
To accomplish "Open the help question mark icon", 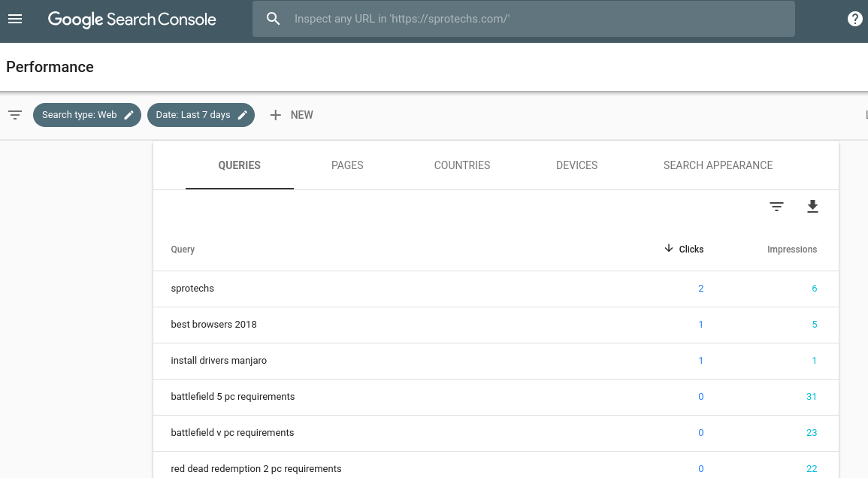I will (854, 19).
